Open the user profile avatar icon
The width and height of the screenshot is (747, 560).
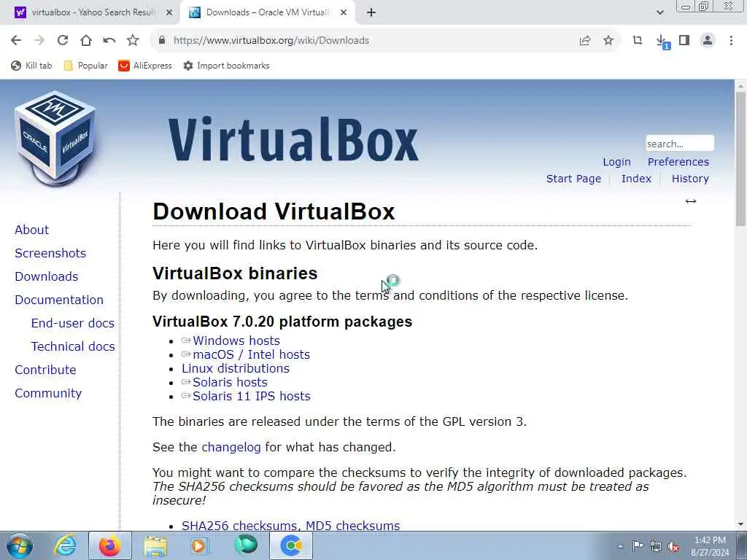click(x=708, y=41)
